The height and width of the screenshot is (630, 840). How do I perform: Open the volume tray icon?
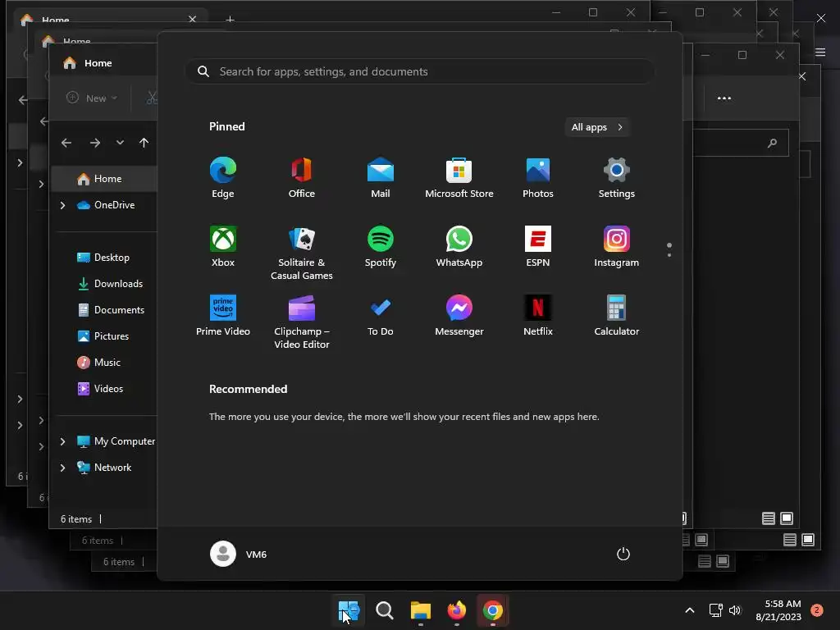(735, 610)
